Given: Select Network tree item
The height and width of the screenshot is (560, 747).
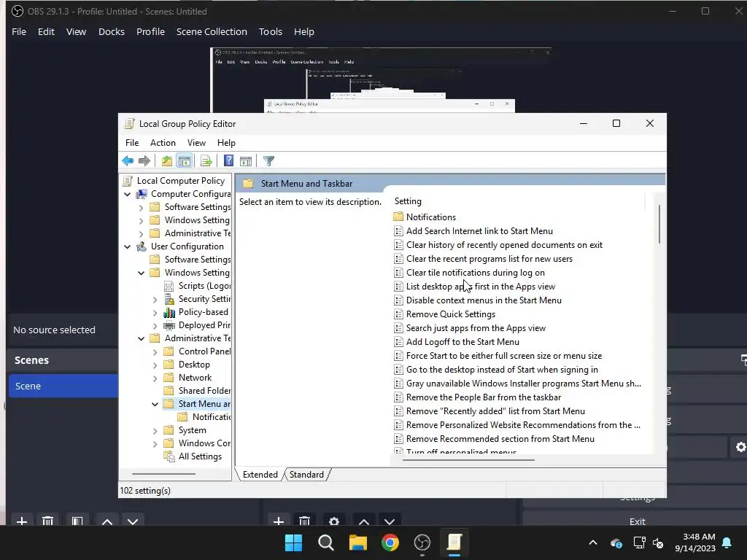Looking at the screenshot, I should tap(195, 378).
